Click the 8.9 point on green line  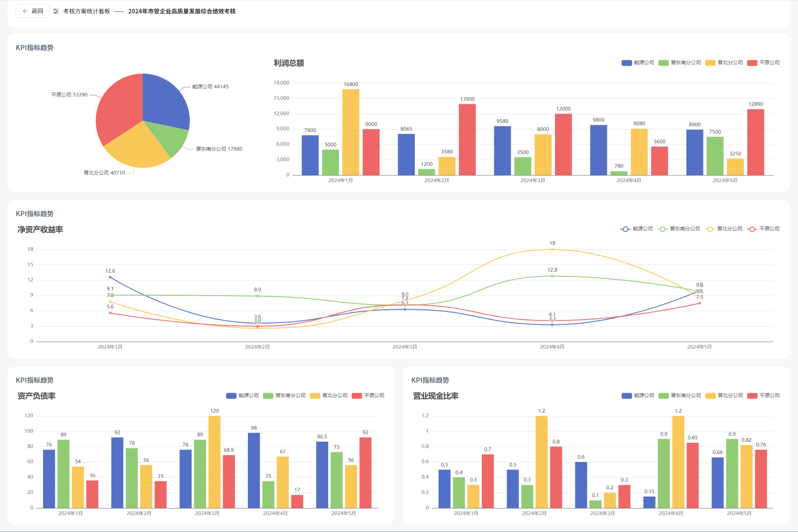click(258, 296)
